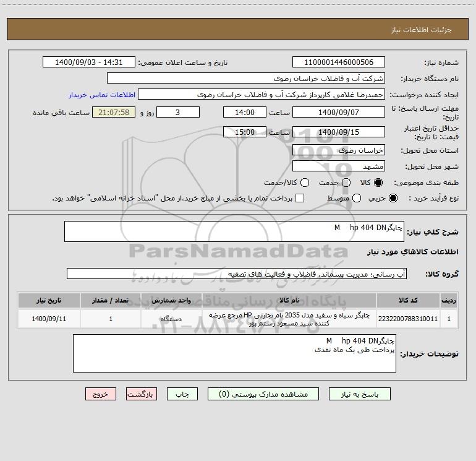Click the buyer notes textarea توضیحات خریدار
476x461 pixels.
234,353
